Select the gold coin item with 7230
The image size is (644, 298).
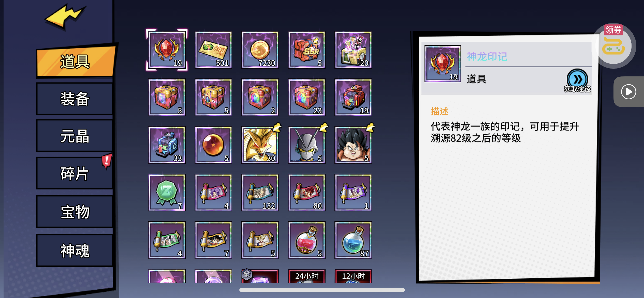point(260,50)
